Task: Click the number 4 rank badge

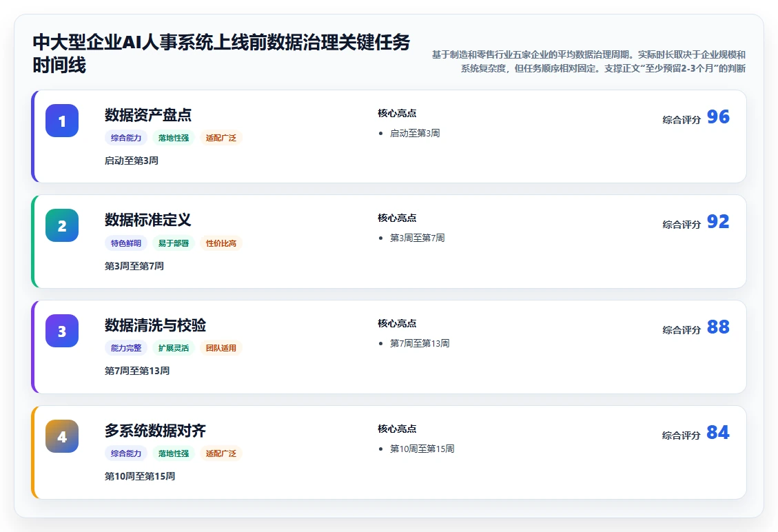Action: pos(62,436)
